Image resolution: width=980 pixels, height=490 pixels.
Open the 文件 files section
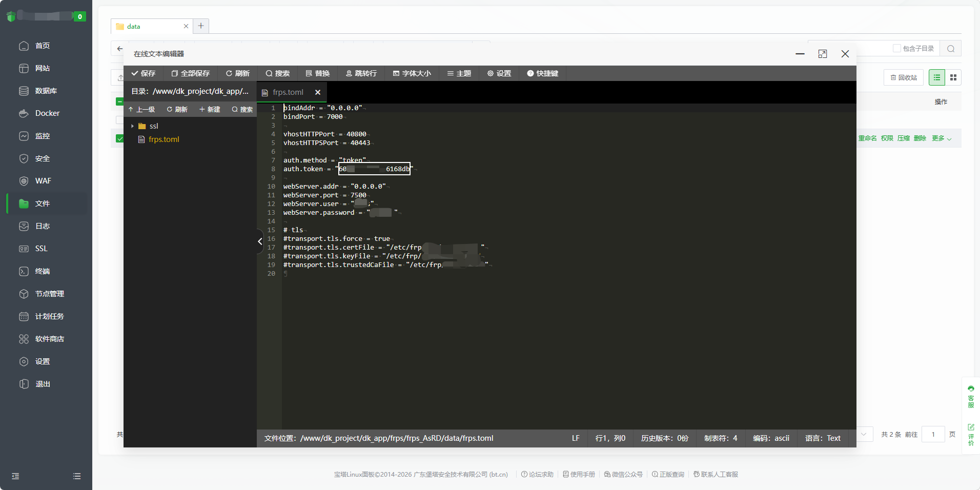43,203
